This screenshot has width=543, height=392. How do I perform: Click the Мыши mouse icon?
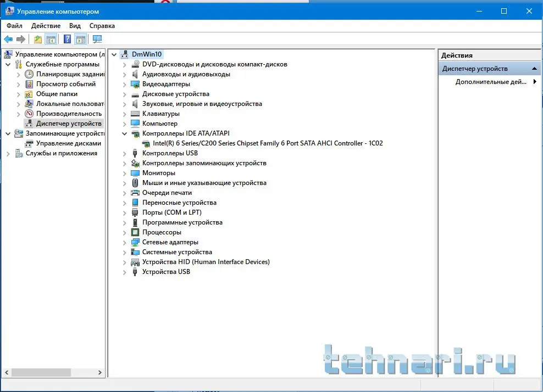tap(135, 183)
